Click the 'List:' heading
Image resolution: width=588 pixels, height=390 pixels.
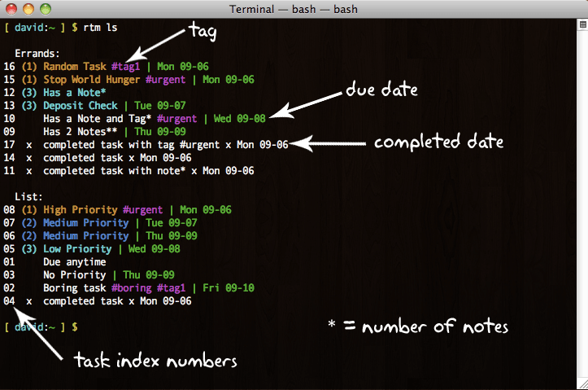coord(29,197)
